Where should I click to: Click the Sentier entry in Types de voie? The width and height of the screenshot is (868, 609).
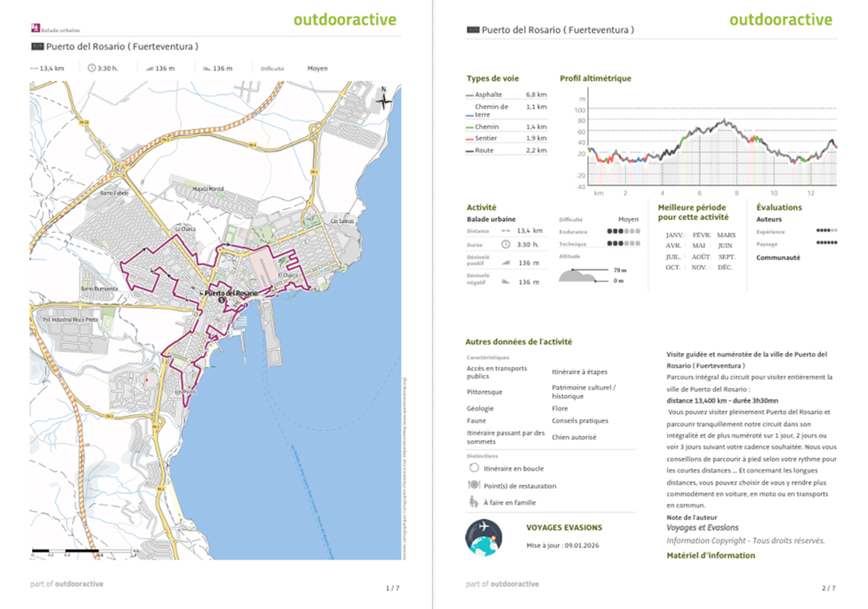point(486,139)
